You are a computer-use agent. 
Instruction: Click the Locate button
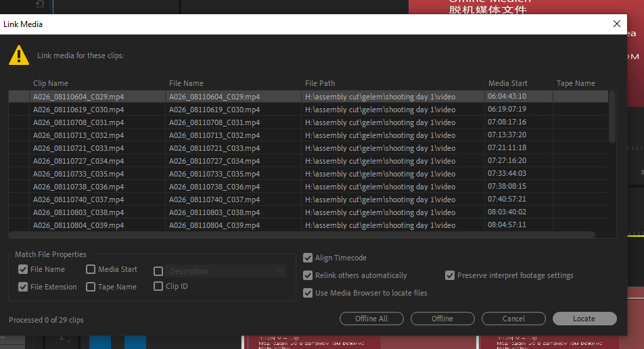pyautogui.click(x=584, y=319)
